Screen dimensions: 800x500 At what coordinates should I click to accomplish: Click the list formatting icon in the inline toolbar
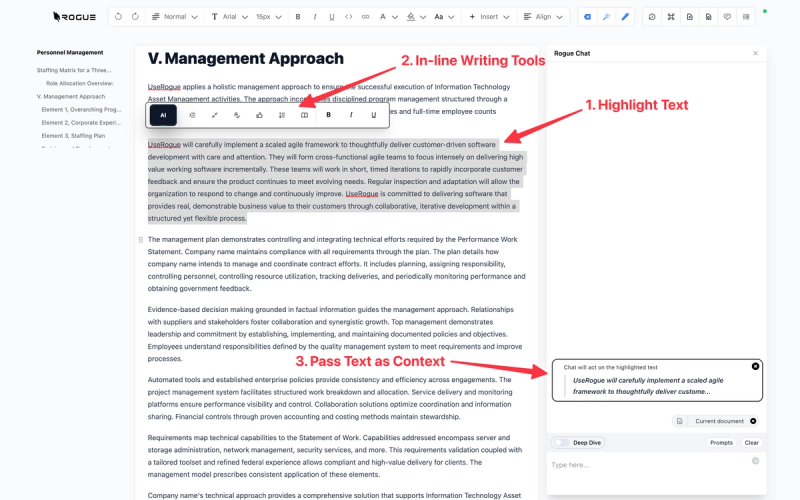coord(282,115)
